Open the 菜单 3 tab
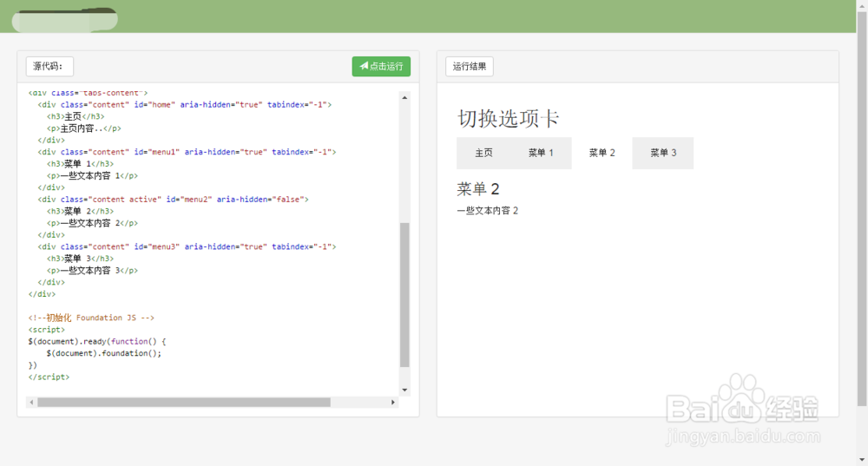This screenshot has height=466, width=868. (x=662, y=153)
